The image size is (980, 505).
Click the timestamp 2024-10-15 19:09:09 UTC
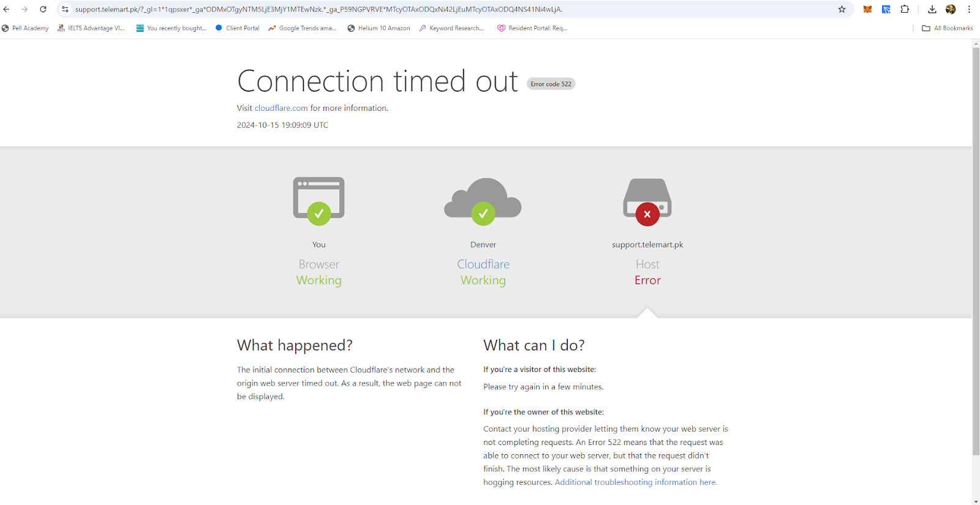click(282, 125)
